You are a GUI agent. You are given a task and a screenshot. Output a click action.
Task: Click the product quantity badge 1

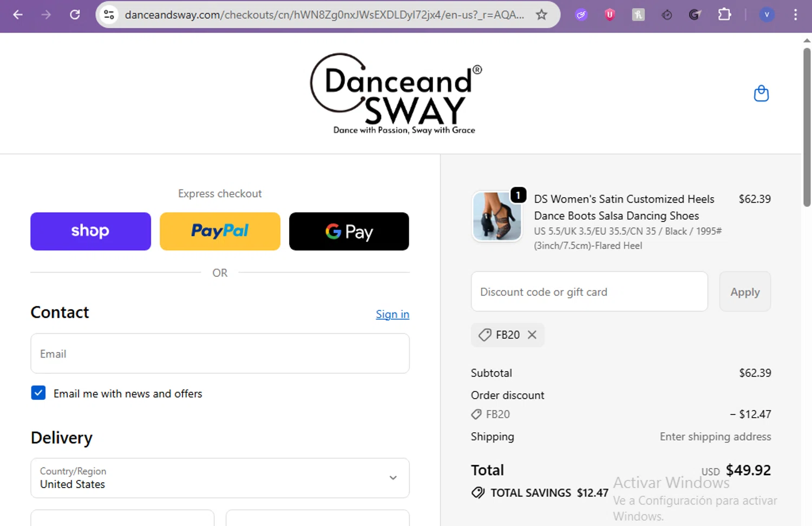pos(518,194)
